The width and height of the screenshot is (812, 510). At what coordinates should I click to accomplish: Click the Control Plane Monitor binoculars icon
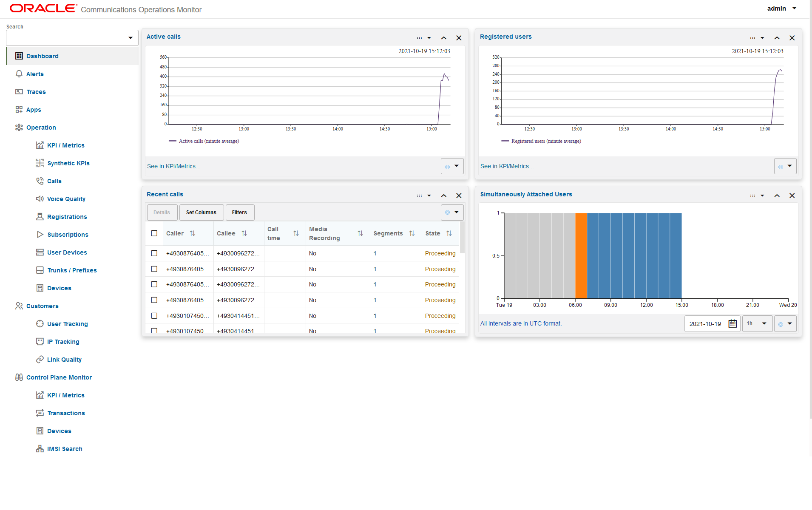19,377
